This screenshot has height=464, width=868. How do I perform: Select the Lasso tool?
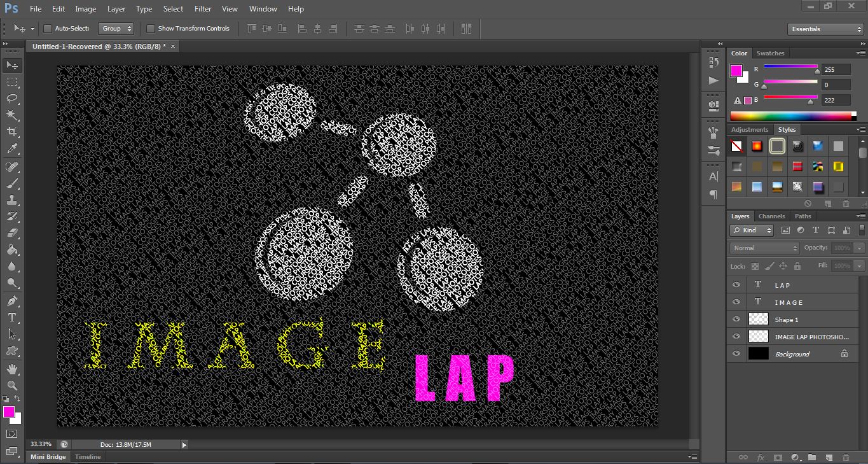[12, 99]
